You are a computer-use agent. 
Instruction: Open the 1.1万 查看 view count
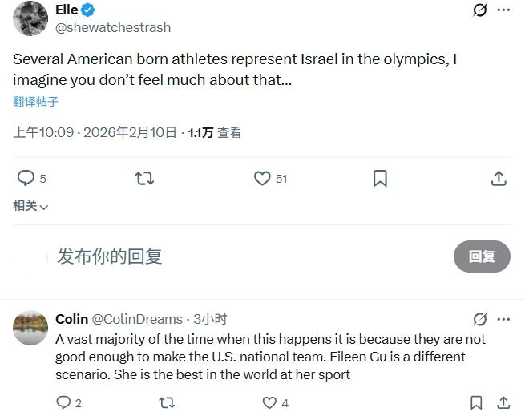[x=215, y=133]
